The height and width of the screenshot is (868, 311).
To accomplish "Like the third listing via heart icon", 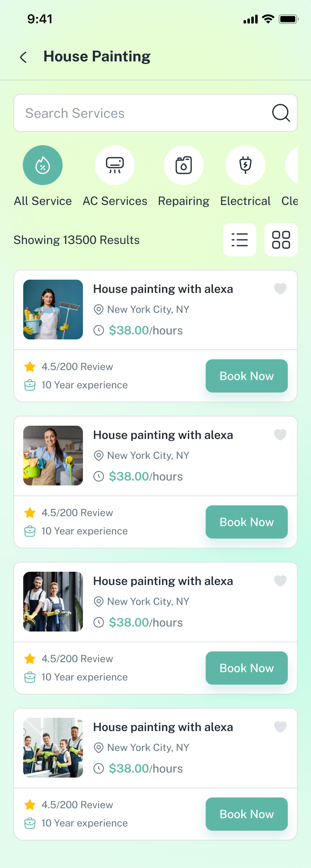I will point(280,580).
